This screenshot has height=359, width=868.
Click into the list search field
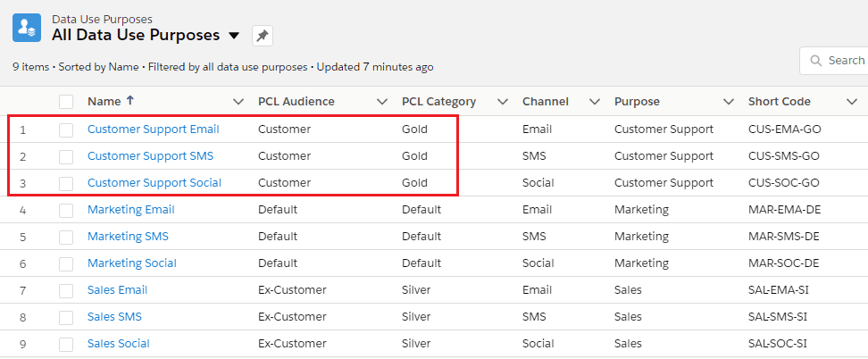pyautogui.click(x=846, y=61)
